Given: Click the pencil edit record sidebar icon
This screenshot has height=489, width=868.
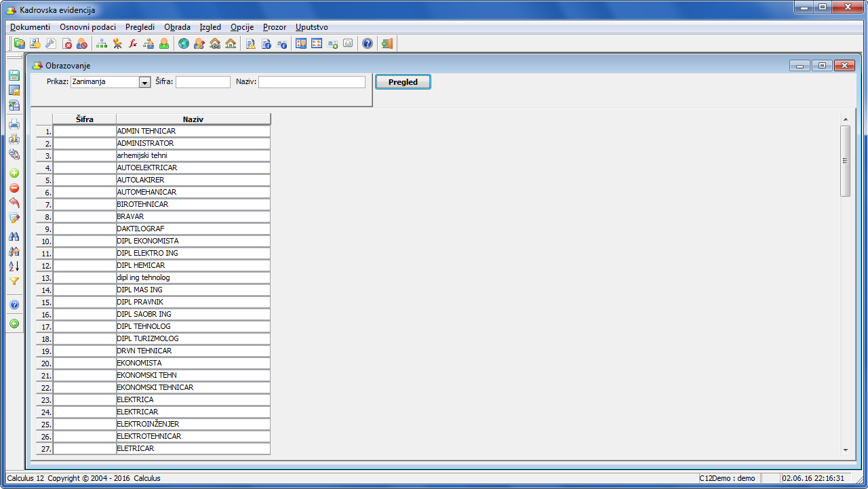Looking at the screenshot, I should 14,218.
